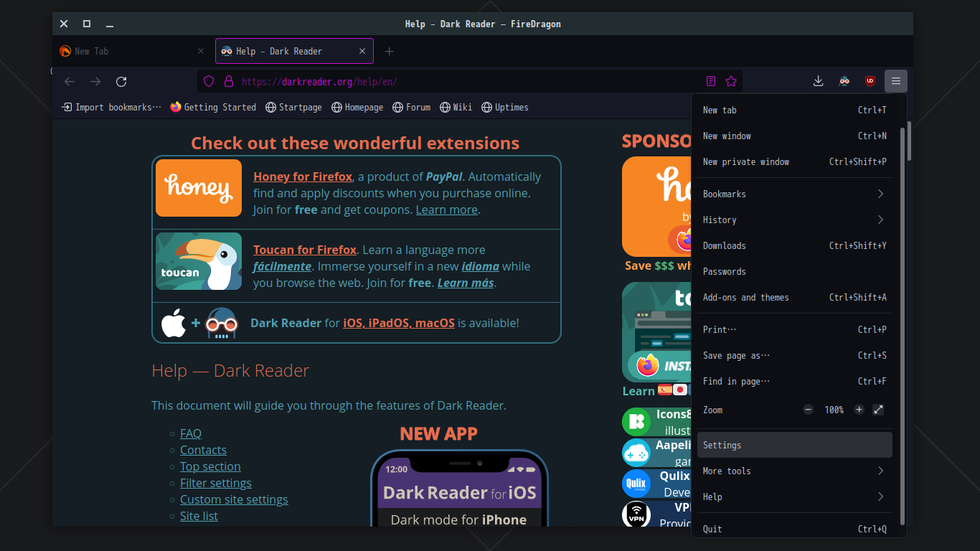Open the tracking protection shield icon

coord(209,82)
